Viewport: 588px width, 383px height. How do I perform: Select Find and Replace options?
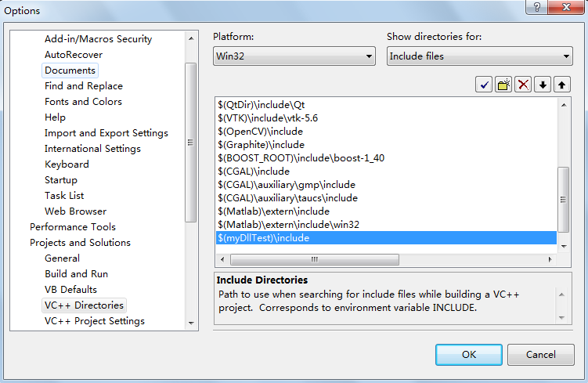(84, 86)
